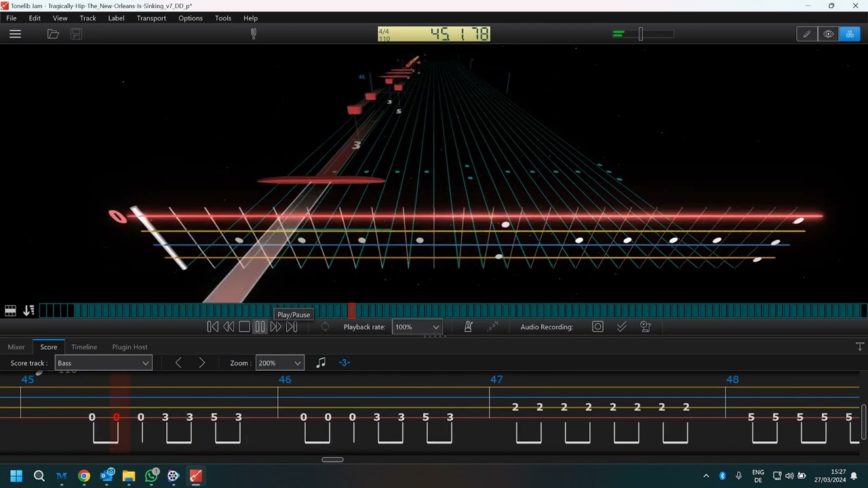This screenshot has height=488, width=868.
Task: Open the Edit menu
Action: [35, 18]
